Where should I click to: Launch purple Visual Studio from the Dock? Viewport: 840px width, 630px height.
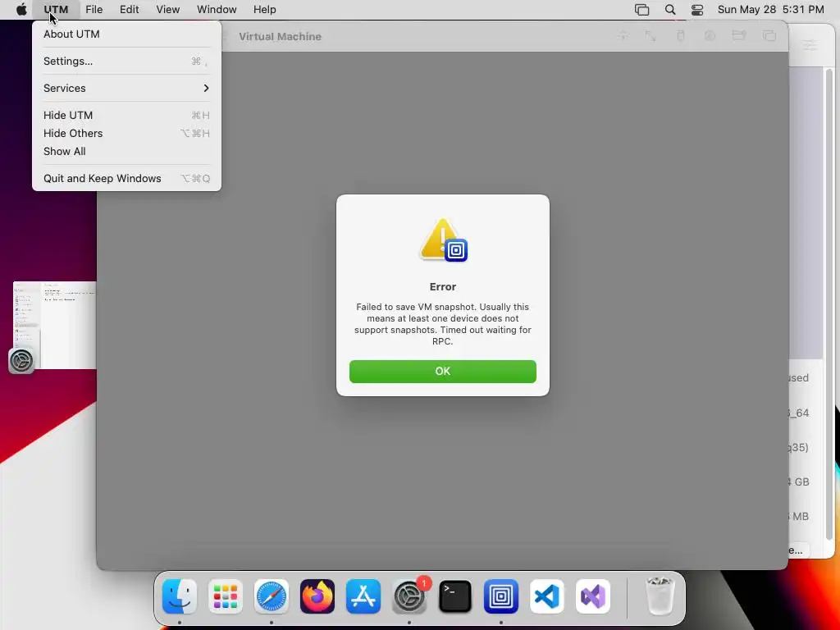(x=593, y=596)
